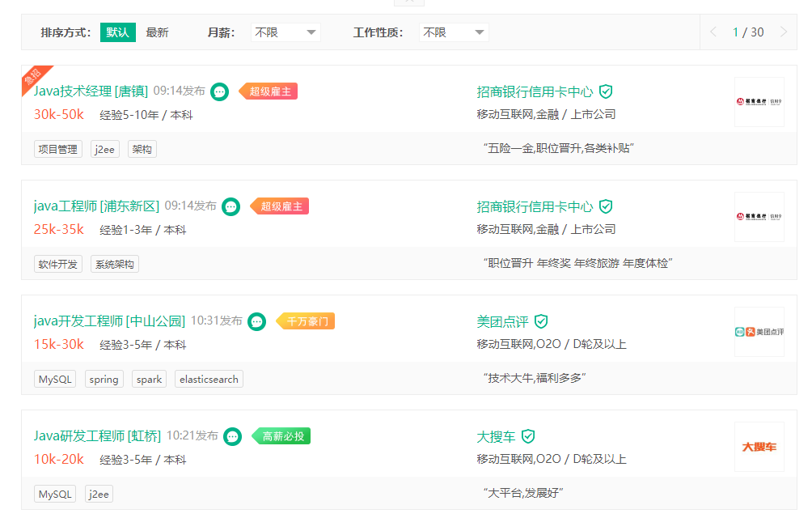Click 超级雇主 badge on java工程师 listing
The width and height of the screenshot is (812, 518).
pos(279,206)
